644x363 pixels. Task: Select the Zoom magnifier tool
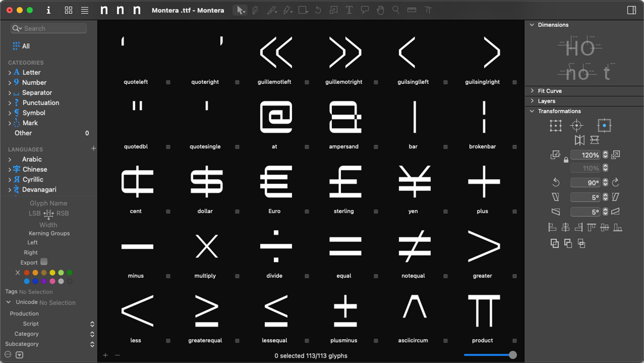point(396,10)
